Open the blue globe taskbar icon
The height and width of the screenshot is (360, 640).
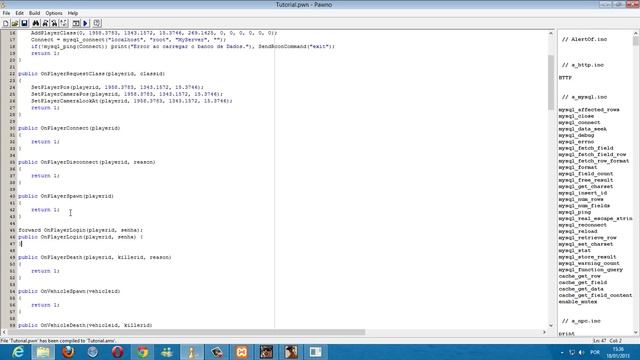pos(93,352)
